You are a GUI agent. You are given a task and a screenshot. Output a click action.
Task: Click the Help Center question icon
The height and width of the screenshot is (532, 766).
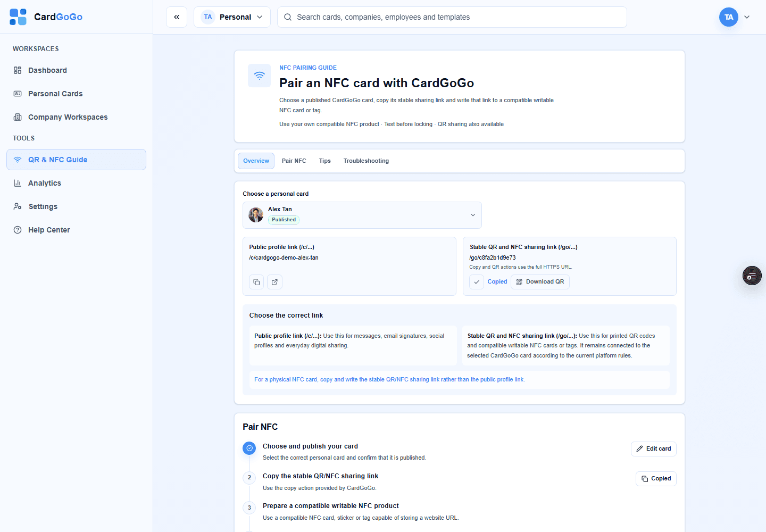18,230
